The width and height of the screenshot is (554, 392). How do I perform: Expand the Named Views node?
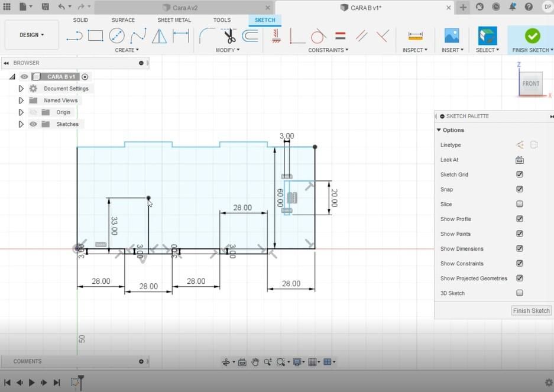coord(21,101)
